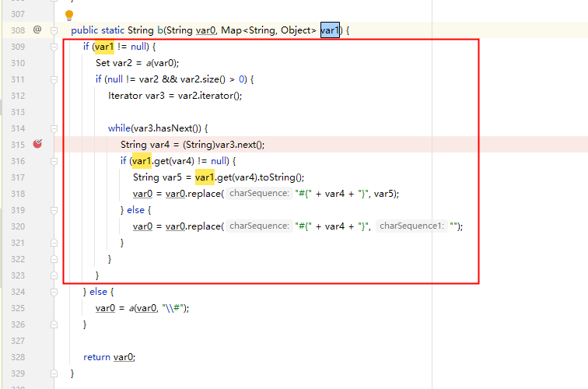
Task: Click the highlighted var1 on line 309
Action: 104,47
